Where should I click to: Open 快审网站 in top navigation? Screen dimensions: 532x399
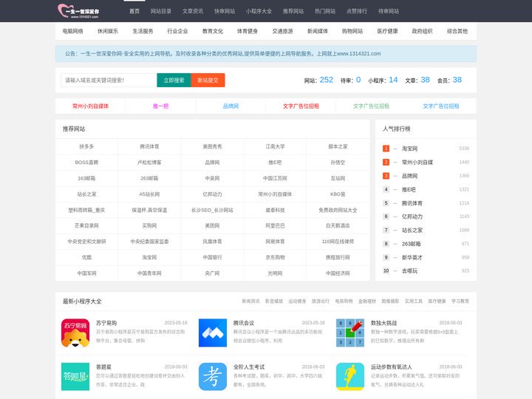point(225,11)
